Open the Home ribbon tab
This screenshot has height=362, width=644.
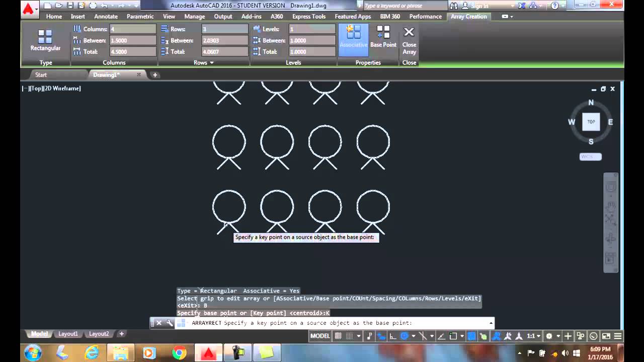pyautogui.click(x=54, y=17)
